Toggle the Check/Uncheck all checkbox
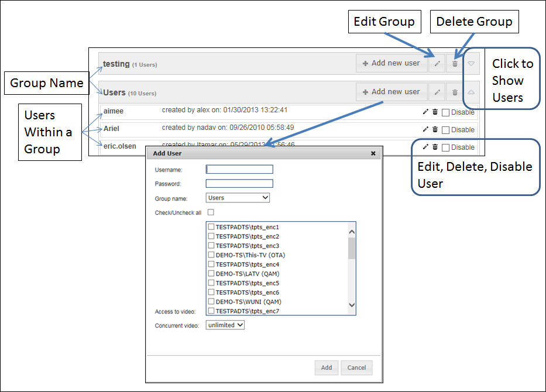The height and width of the screenshot is (392, 546). pyautogui.click(x=211, y=212)
